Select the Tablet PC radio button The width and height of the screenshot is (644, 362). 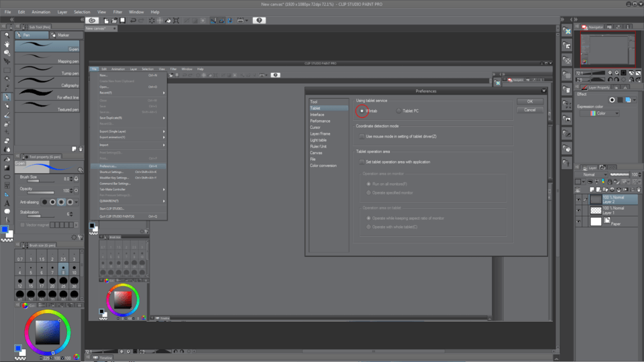click(400, 111)
